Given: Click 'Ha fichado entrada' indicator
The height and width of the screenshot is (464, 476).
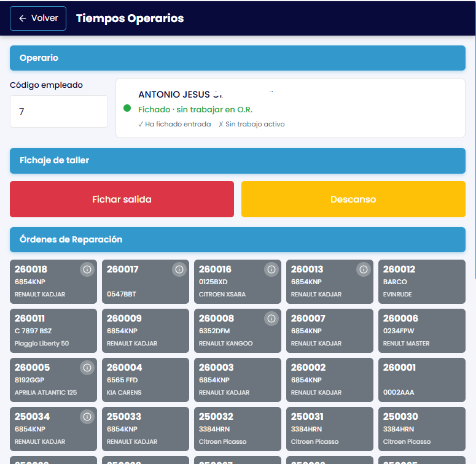Looking at the screenshot, I should [x=174, y=124].
